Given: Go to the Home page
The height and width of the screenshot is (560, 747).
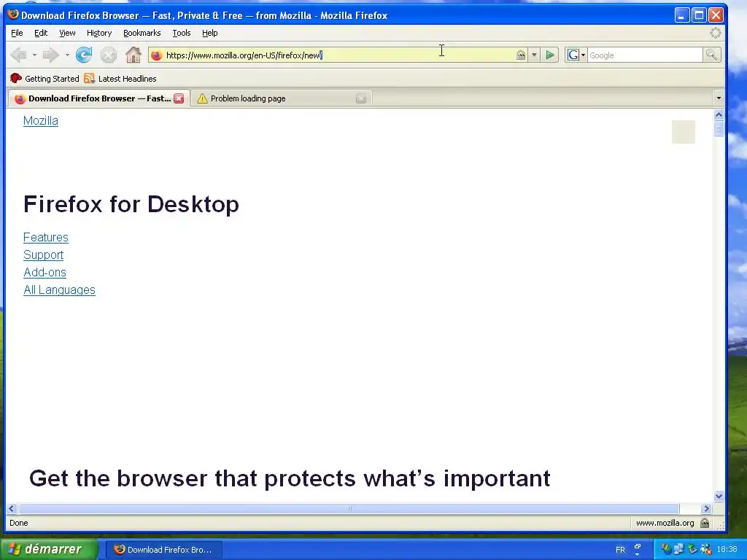Looking at the screenshot, I should 133,55.
